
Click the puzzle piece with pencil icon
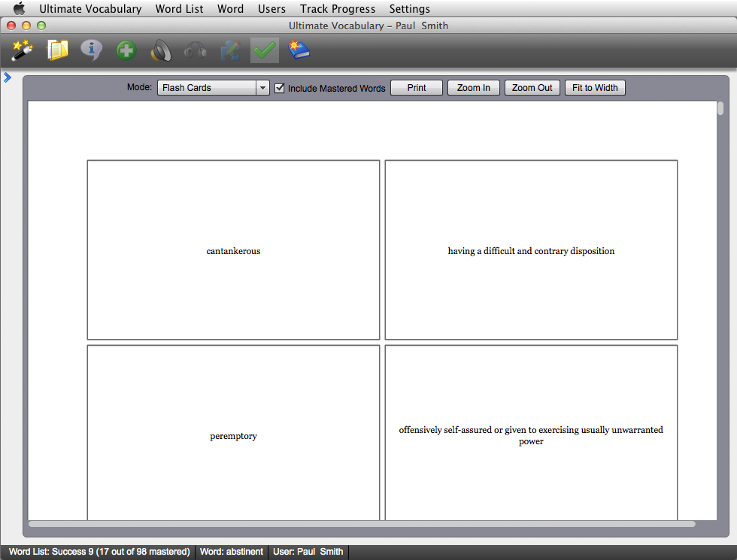point(230,50)
